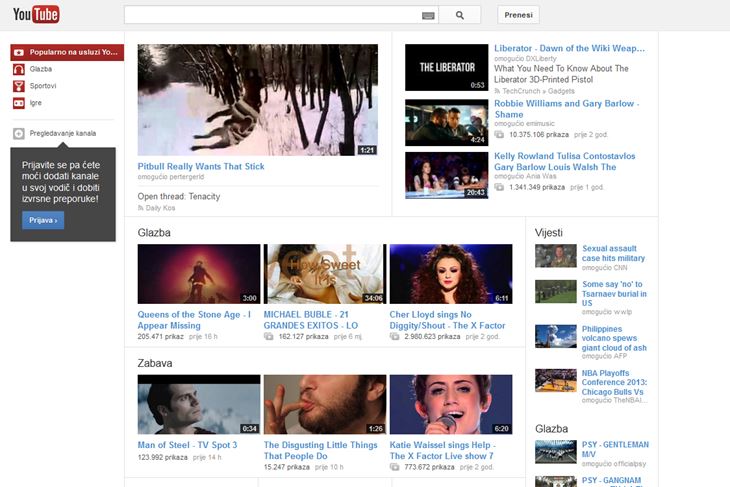The height and width of the screenshot is (487, 730).
Task: Open the Tsarnaev burial news thumbnail
Action: [555, 291]
